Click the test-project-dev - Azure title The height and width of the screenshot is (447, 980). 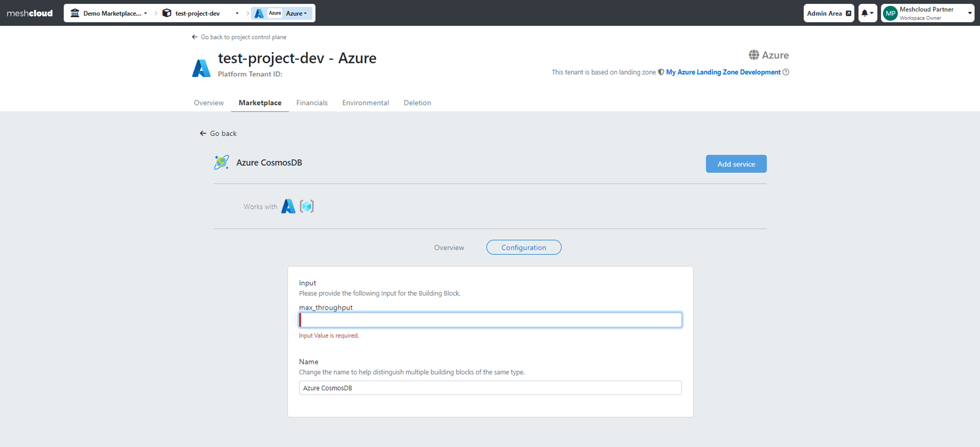[297, 58]
